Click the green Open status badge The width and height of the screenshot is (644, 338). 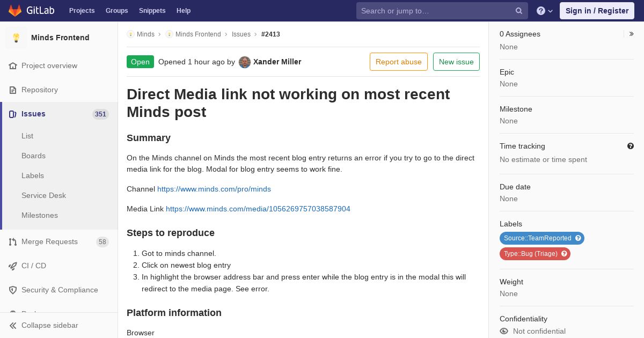tap(140, 62)
